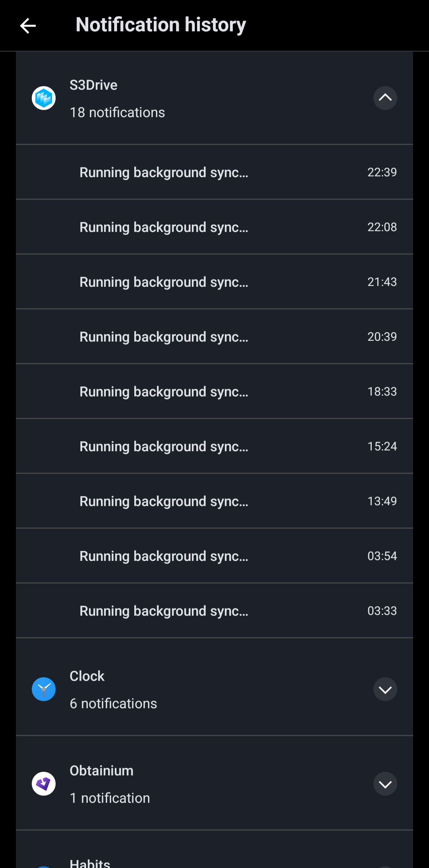Image resolution: width=429 pixels, height=868 pixels.
Task: Open the 22:39 background sync notification
Action: (214, 172)
